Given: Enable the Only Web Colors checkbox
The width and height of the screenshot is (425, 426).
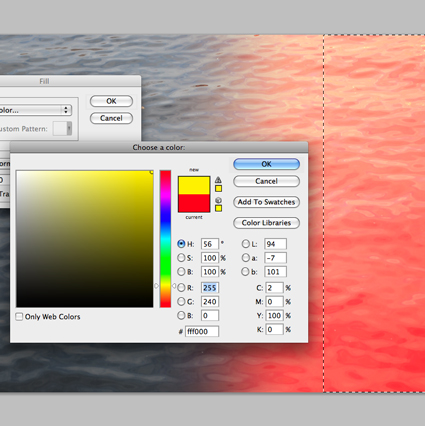Looking at the screenshot, I should click(x=19, y=316).
